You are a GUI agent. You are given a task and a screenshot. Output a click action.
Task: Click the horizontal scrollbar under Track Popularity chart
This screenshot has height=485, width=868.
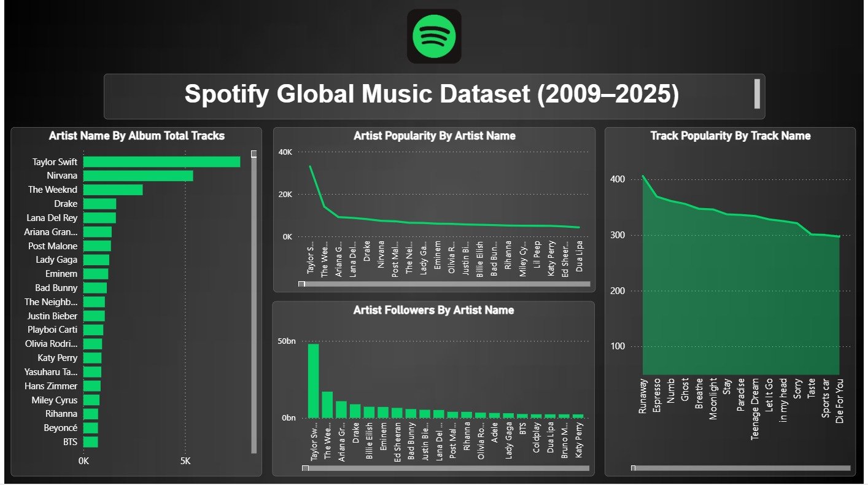pos(741,468)
